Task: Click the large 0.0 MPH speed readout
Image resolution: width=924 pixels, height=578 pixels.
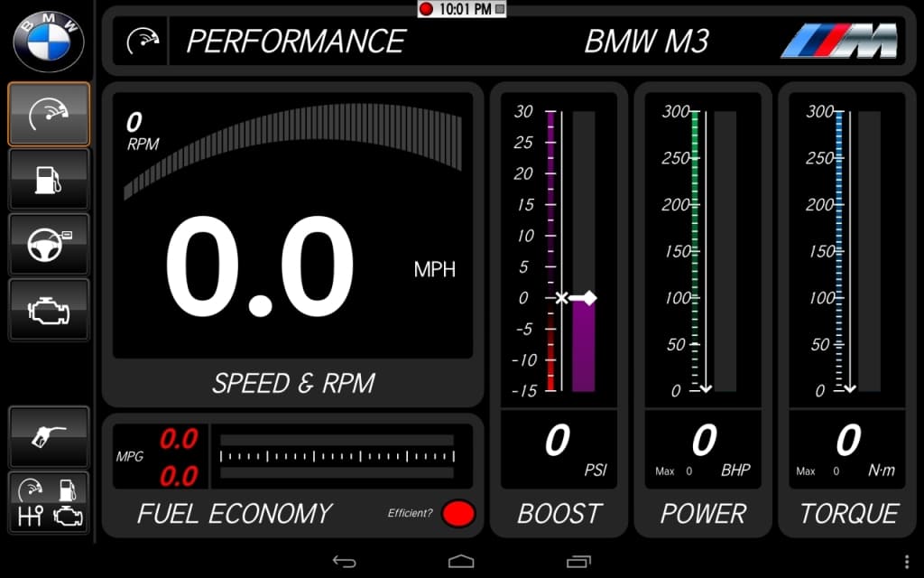Action: (x=261, y=267)
